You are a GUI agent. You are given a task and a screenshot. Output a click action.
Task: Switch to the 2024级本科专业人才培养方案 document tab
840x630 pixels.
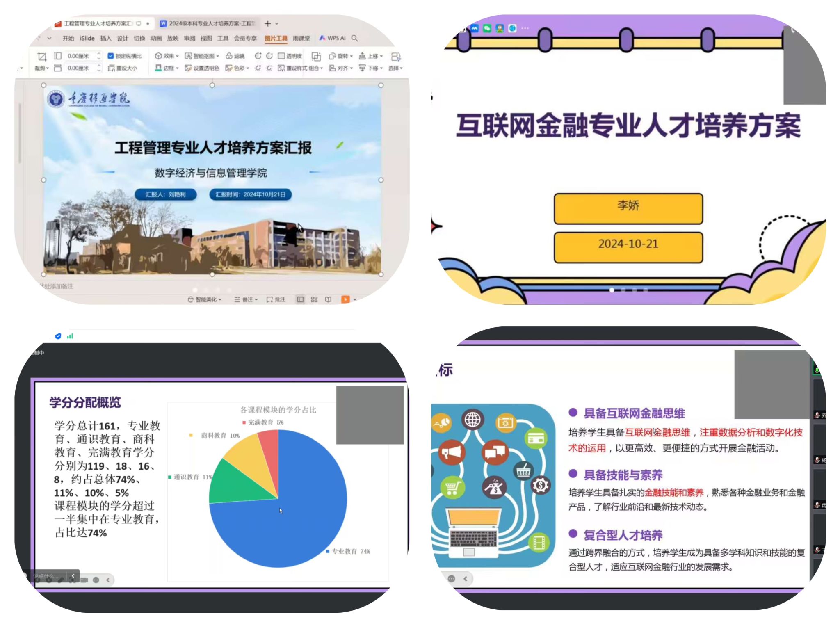(208, 23)
